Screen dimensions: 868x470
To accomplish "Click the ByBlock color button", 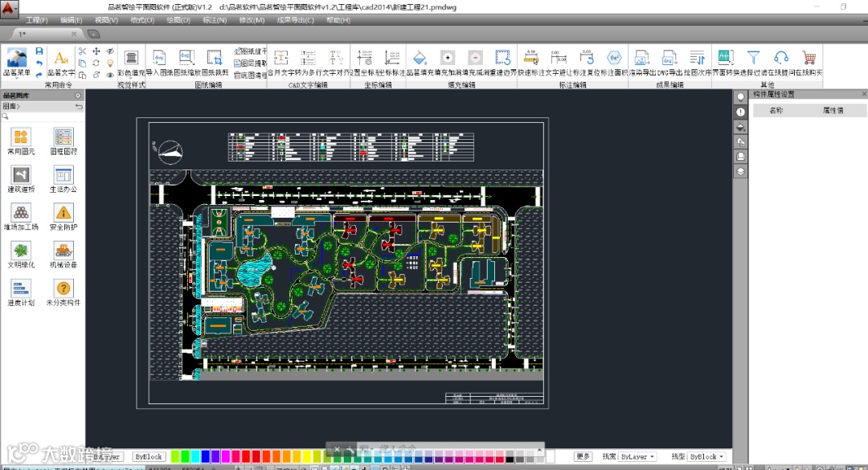I will (149, 456).
